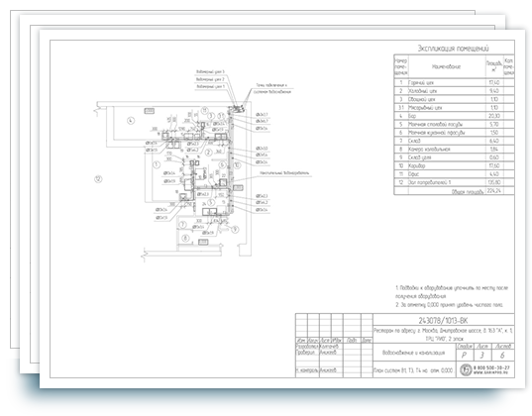Click the total area value 224,24

[x=494, y=191]
